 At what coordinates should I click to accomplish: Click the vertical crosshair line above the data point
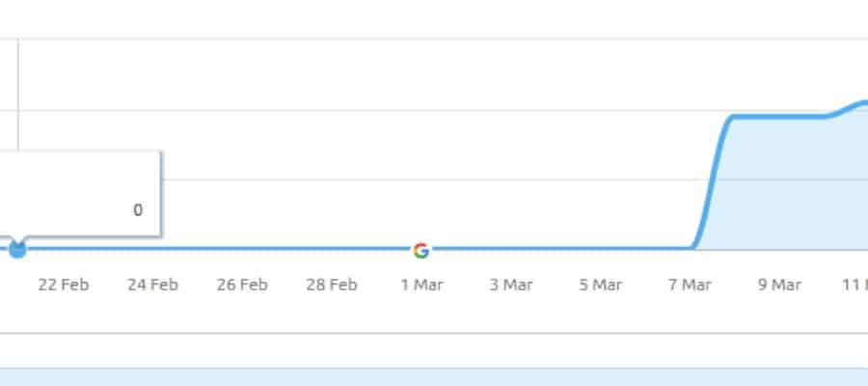tap(18, 95)
